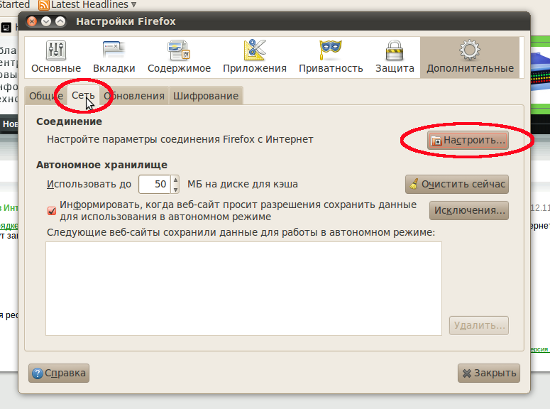The width and height of the screenshot is (550, 409).
Task: Open the Основные preferences section
Action: point(56,57)
